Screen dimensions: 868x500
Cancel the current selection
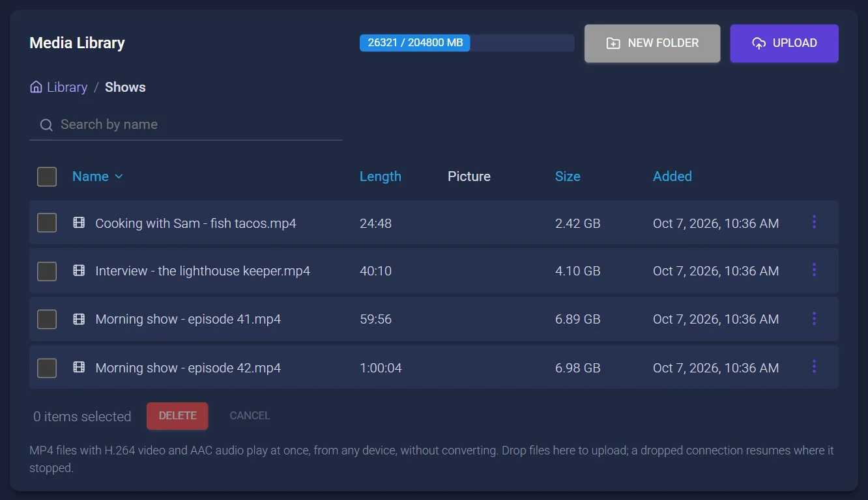coord(250,416)
